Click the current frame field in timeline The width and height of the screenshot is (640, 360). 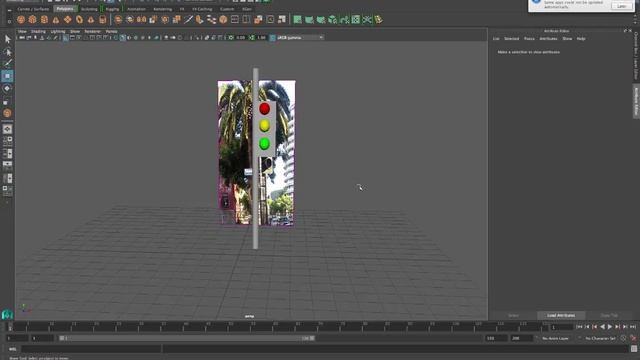point(562,327)
